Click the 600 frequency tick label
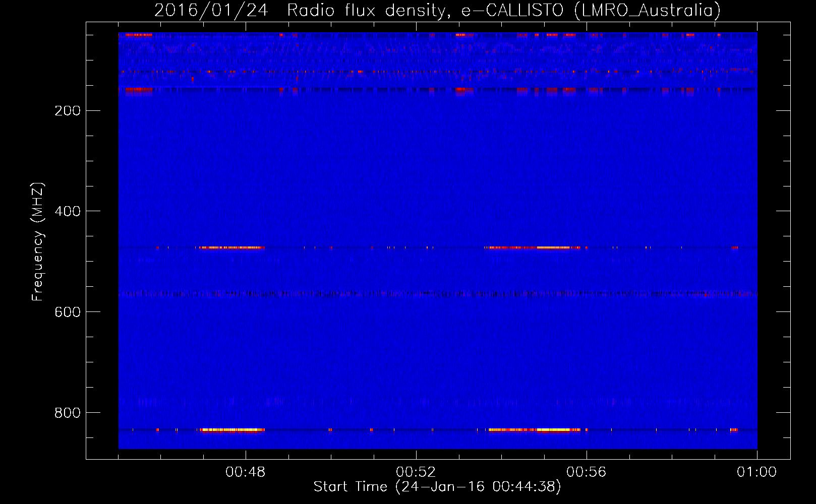 [68, 312]
